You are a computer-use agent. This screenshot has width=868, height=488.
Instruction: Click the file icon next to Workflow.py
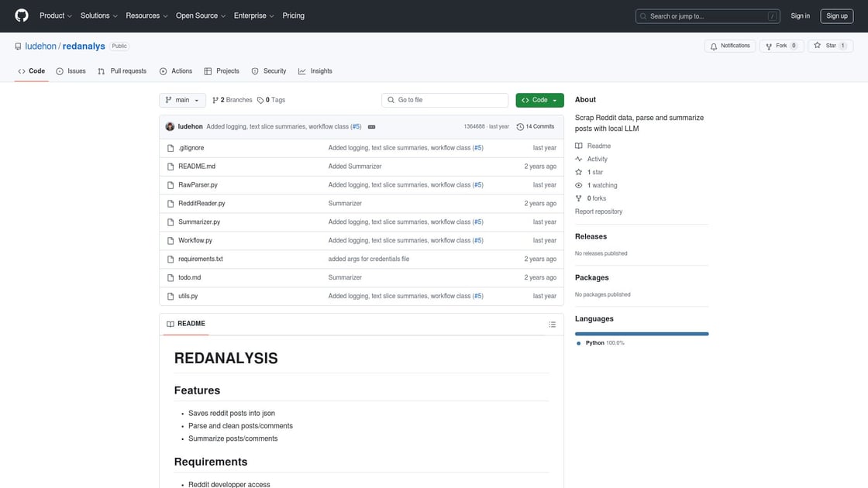coord(170,241)
